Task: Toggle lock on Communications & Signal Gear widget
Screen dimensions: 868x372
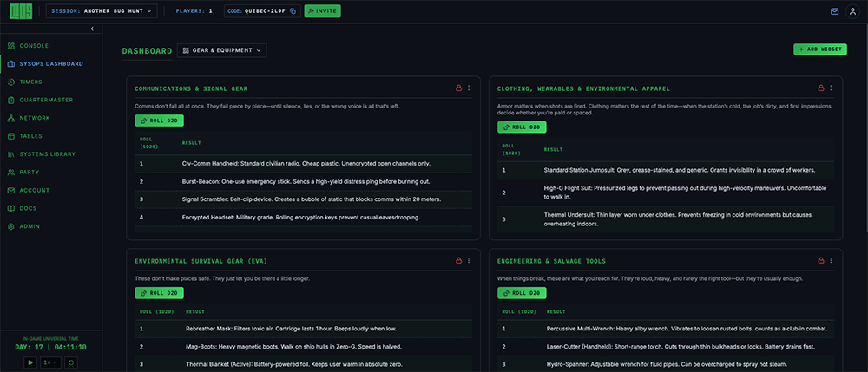Action: click(x=458, y=88)
